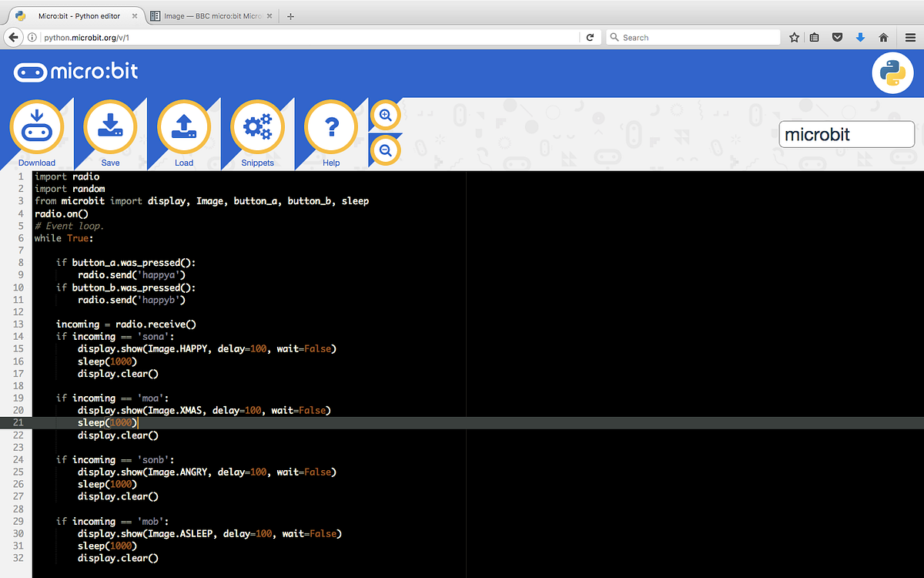
Task: Open the Help section
Action: coord(331,126)
